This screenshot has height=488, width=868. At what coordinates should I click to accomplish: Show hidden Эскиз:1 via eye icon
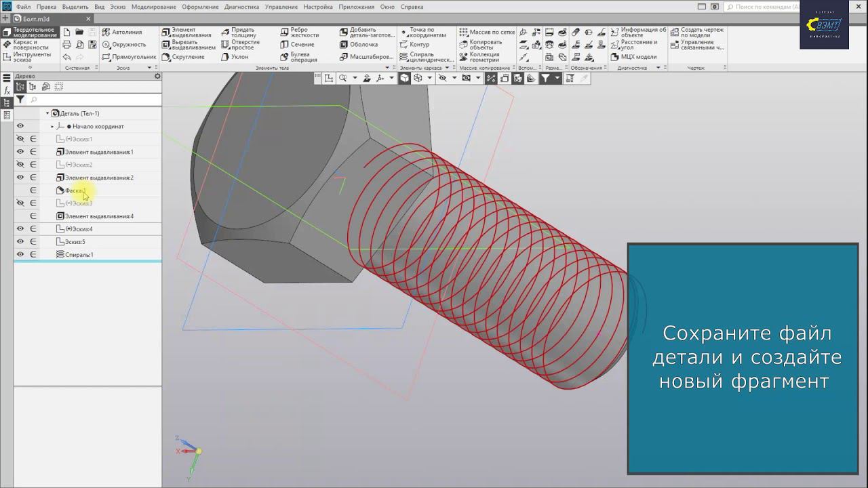pos(20,139)
